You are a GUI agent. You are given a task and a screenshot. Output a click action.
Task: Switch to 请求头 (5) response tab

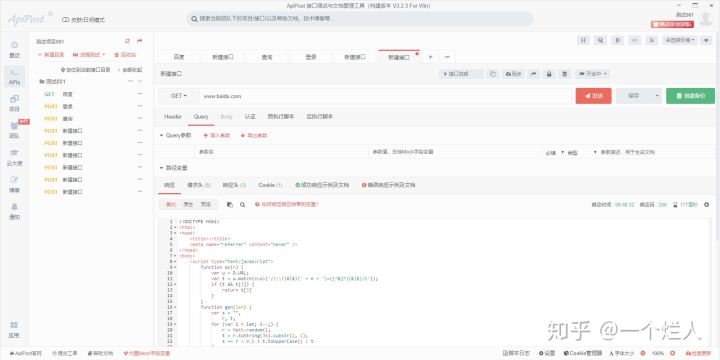tap(199, 185)
